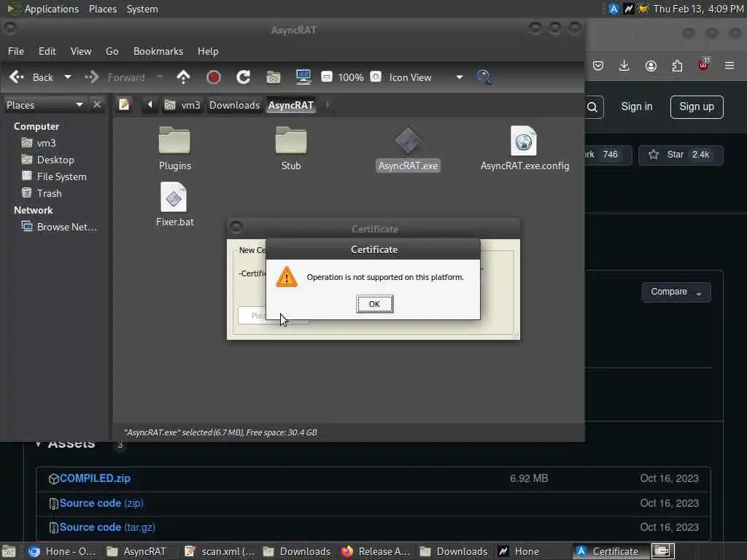Open the View menu
747x560 pixels.
[81, 51]
